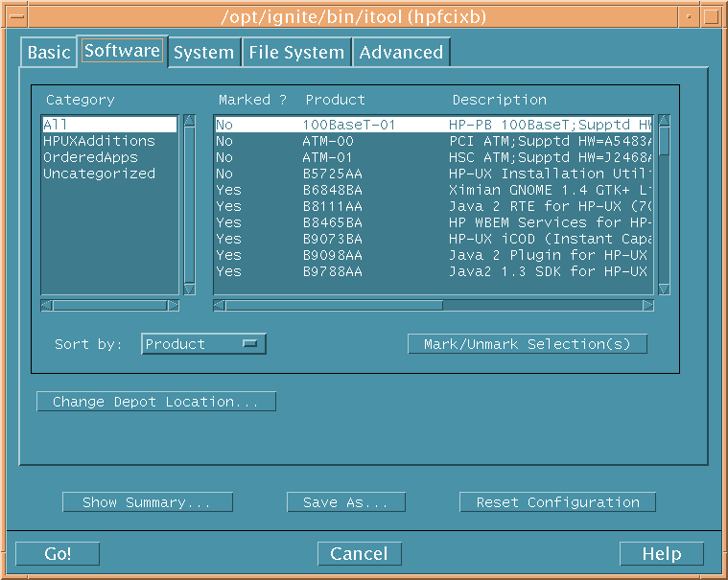Viewport: 728px width, 580px height.
Task: Click the category list scroll-right arrow
Action: (174, 306)
